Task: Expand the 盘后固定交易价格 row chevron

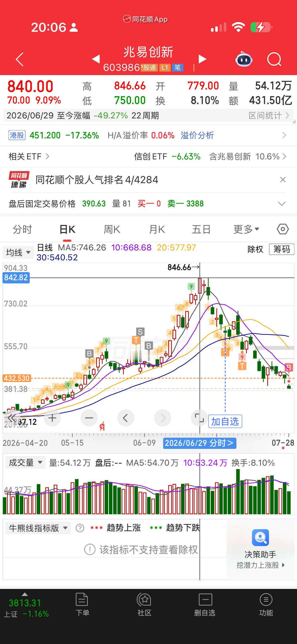Action: 282,204
